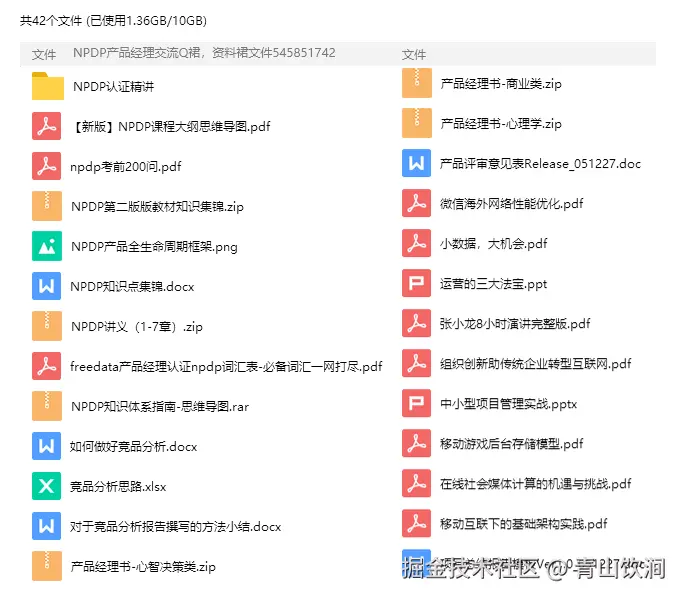
Task: Select the zip icon for NPDP第二版版教材知识集锦.zip
Action: [47, 206]
